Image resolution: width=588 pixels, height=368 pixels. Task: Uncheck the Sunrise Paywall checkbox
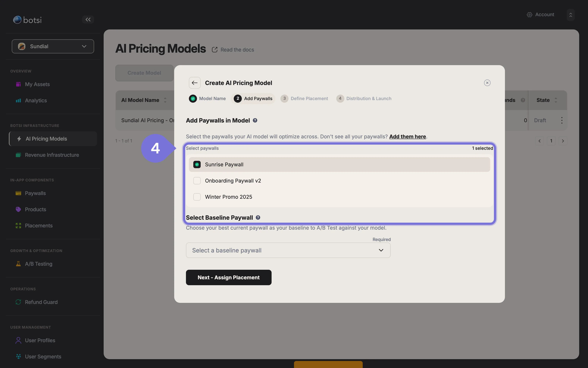coord(197,164)
